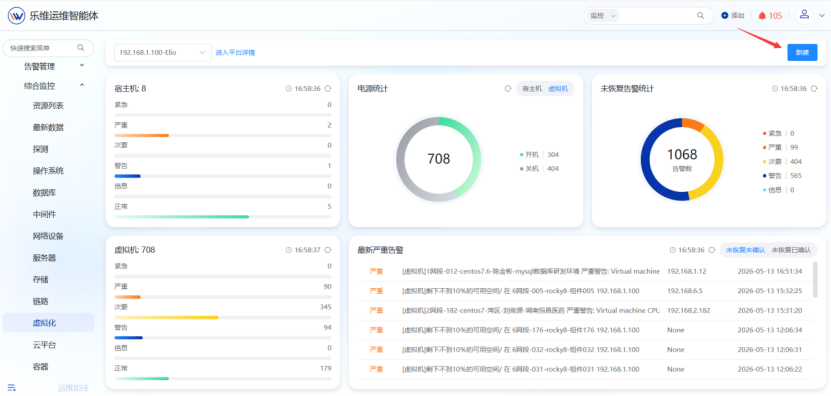Image resolution: width=831 pixels, height=396 pixels.
Task: Show 未恢复已确认 severe alarms
Action: 791,250
